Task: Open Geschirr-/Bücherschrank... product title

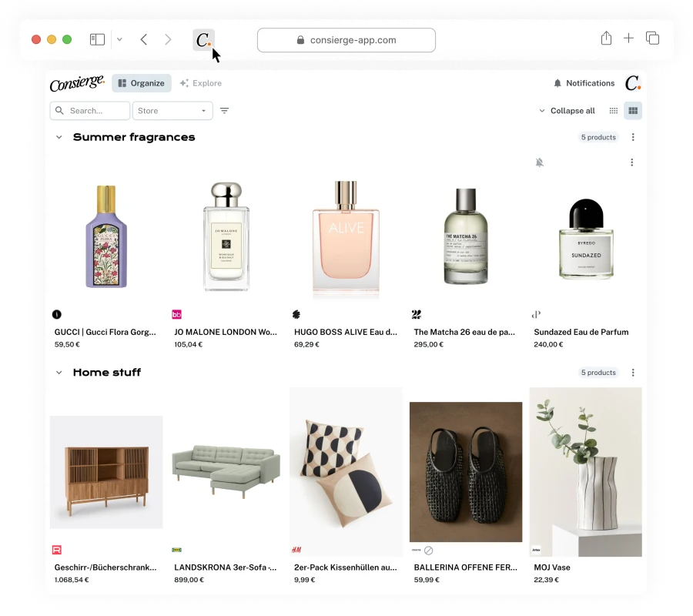Action: pyautogui.click(x=105, y=567)
